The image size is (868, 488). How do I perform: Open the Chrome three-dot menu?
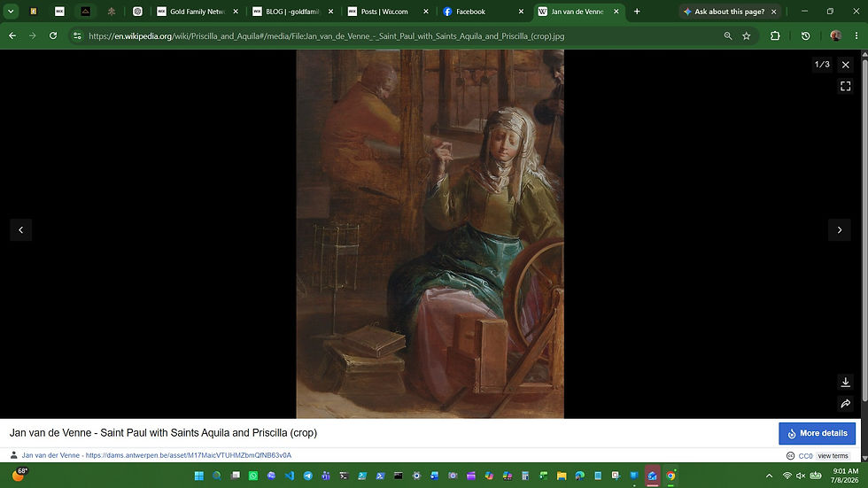[x=856, y=36]
